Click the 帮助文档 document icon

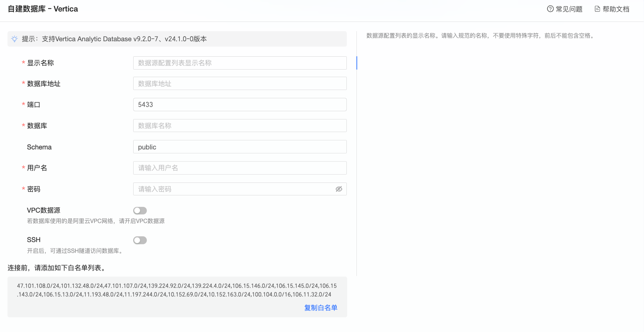pos(597,9)
